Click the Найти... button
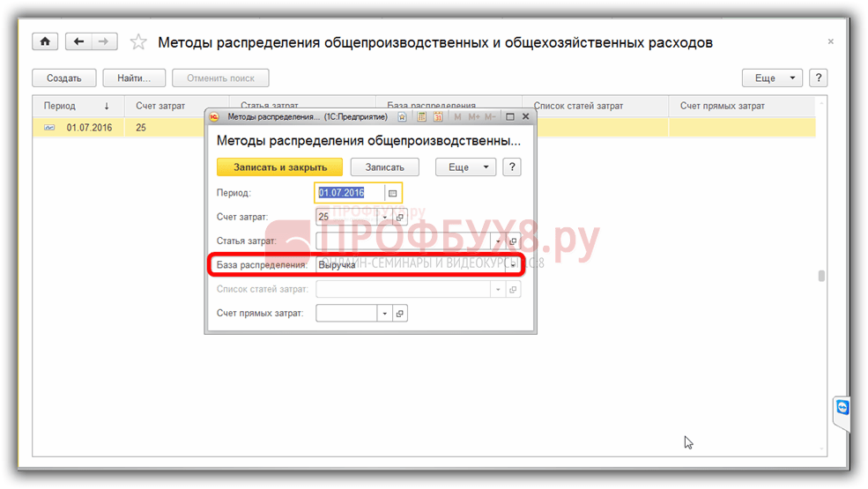Screen dimensions: 868x489 click(134, 78)
